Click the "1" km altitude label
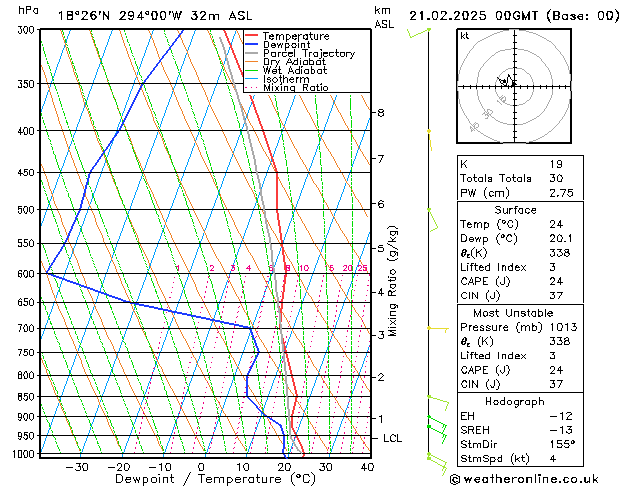629x486 pixels. [x=381, y=419]
